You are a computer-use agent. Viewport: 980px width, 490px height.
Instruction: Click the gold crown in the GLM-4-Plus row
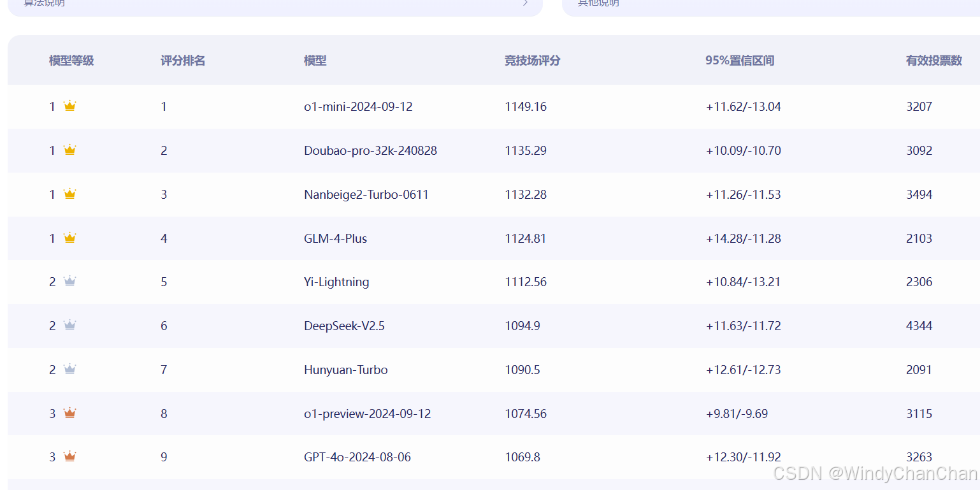point(70,238)
